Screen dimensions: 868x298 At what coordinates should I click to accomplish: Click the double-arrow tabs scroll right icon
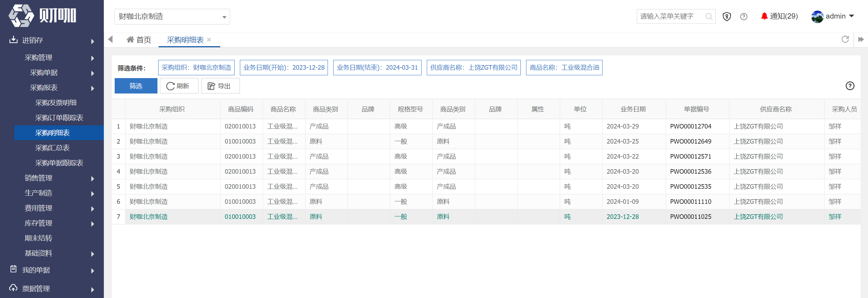click(861, 39)
